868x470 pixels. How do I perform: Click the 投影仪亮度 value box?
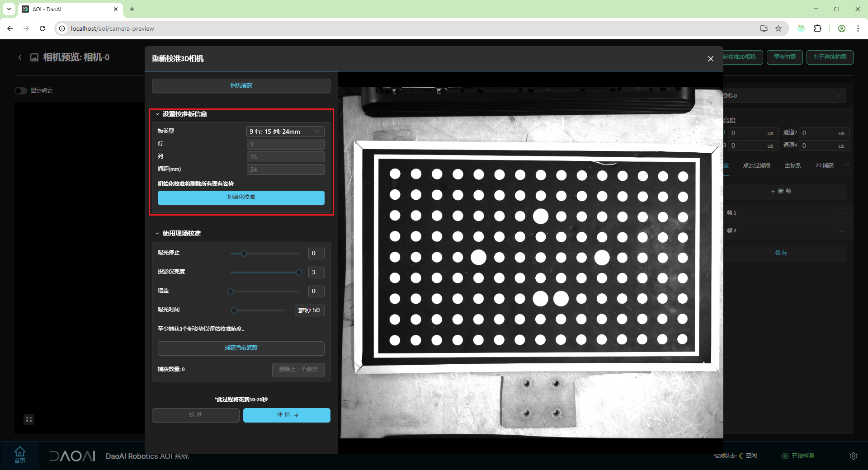[316, 273]
